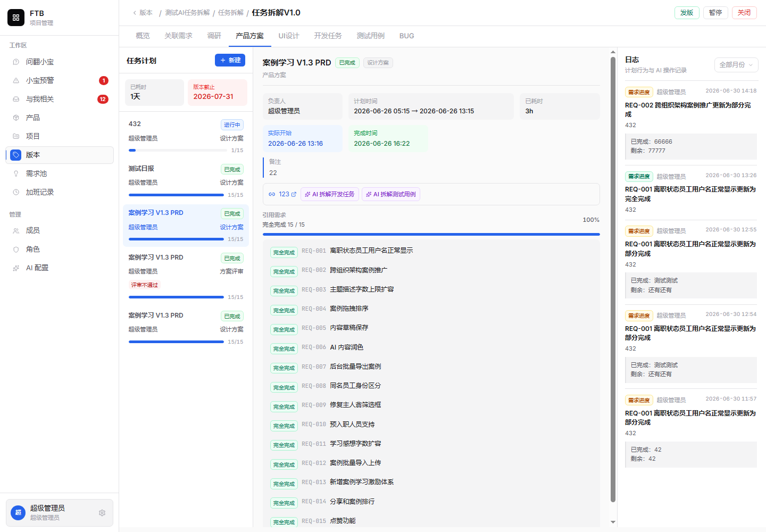Image resolution: width=766 pixels, height=532 pixels.
Task: Switch to the 概览 tab
Action: [x=143, y=36]
